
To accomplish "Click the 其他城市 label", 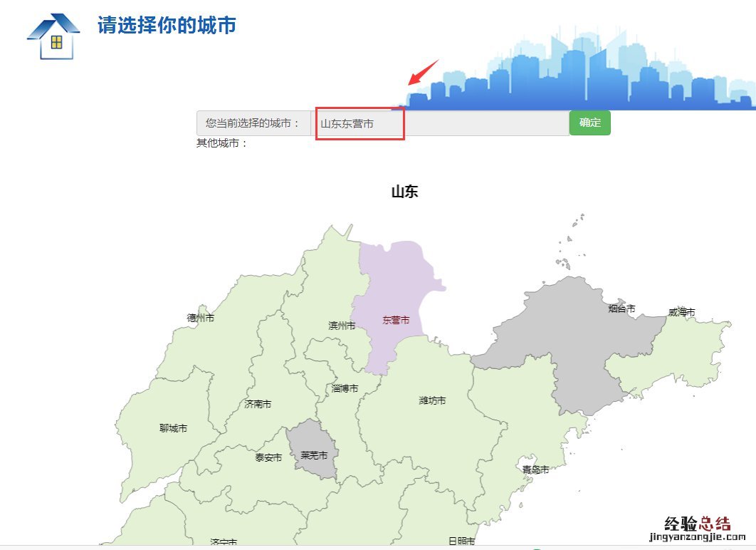I will [x=222, y=142].
